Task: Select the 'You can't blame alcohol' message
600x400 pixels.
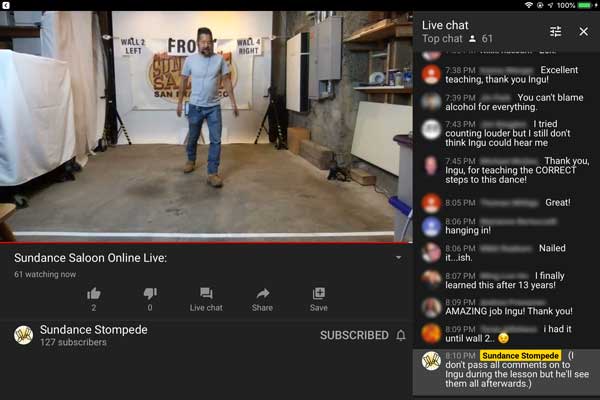Action: (506, 102)
